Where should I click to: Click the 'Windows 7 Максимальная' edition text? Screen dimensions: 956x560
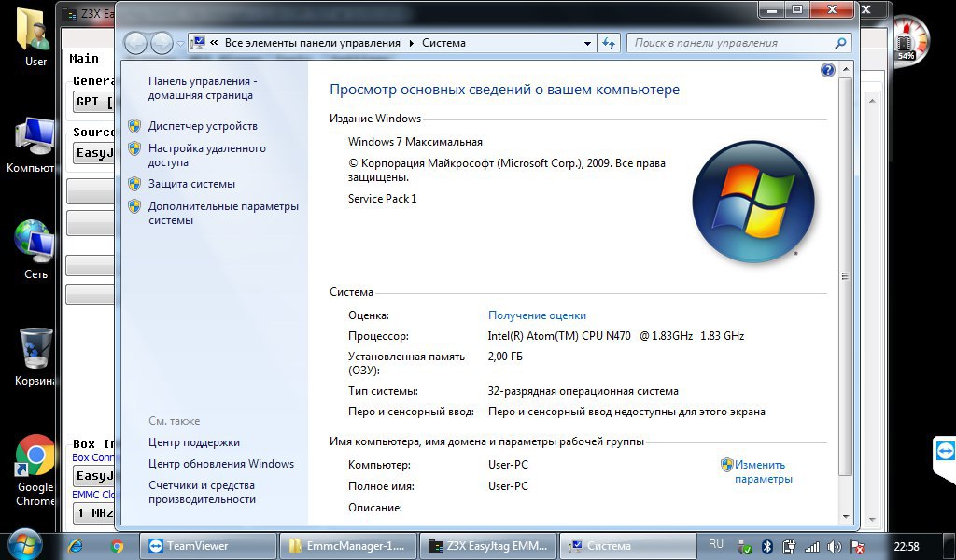pos(415,142)
